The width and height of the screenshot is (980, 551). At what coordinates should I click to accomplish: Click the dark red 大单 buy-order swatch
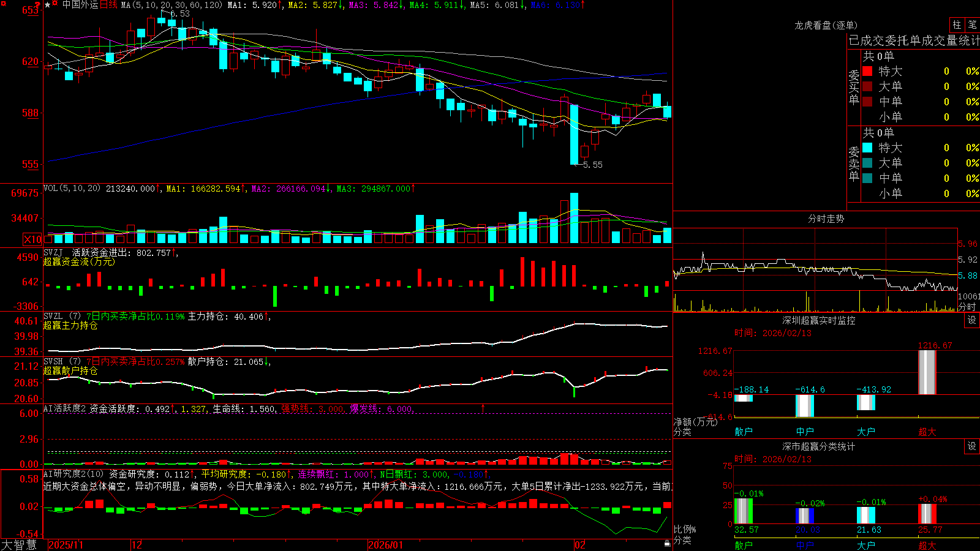867,86
